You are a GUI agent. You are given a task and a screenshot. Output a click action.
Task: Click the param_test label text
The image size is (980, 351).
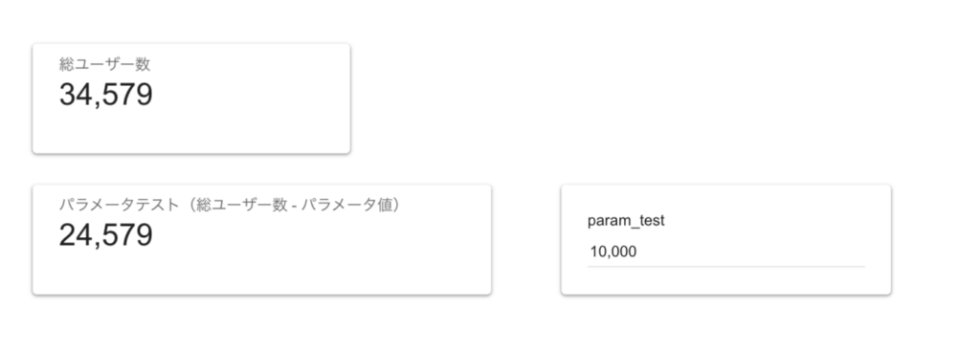[626, 221]
